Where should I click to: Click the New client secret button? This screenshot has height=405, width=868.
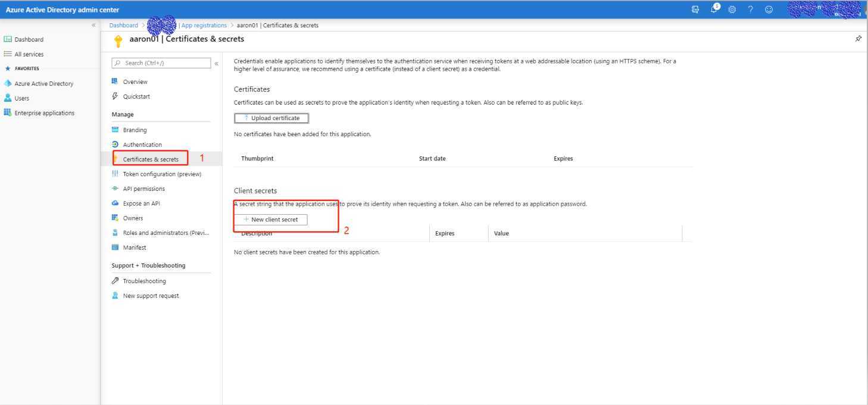coord(271,219)
